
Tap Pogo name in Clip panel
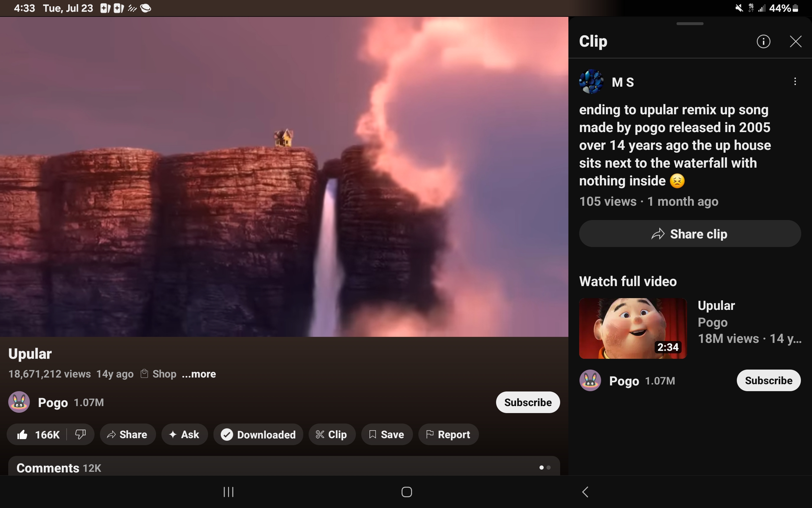pos(624,381)
